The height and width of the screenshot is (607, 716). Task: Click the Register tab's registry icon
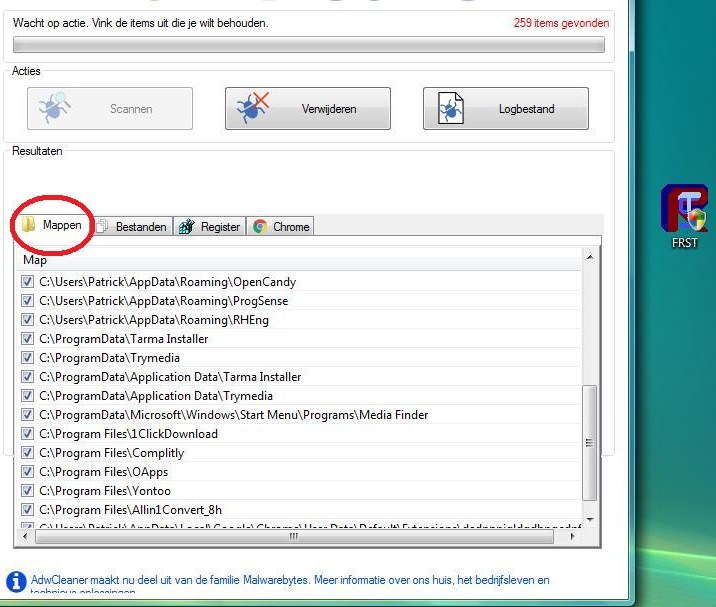pos(187,226)
